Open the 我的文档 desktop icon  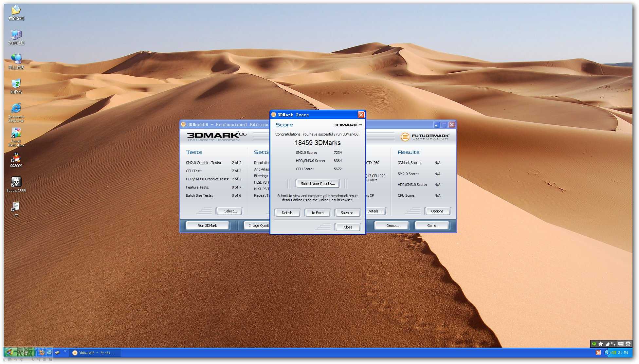coord(16,13)
